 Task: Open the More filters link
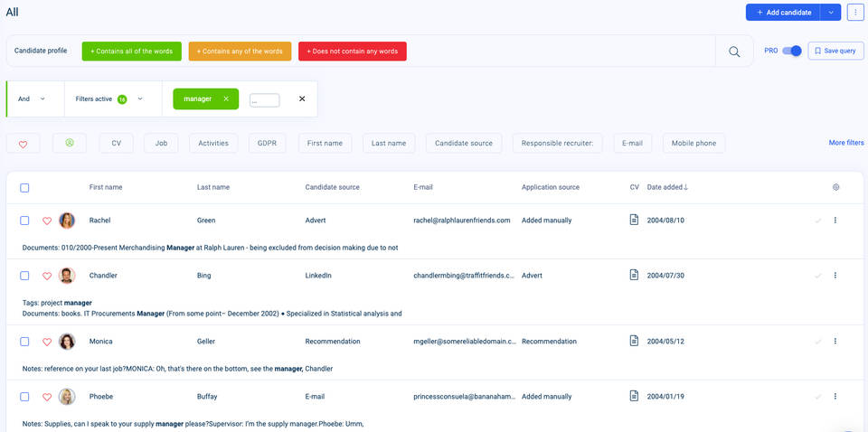tap(845, 143)
